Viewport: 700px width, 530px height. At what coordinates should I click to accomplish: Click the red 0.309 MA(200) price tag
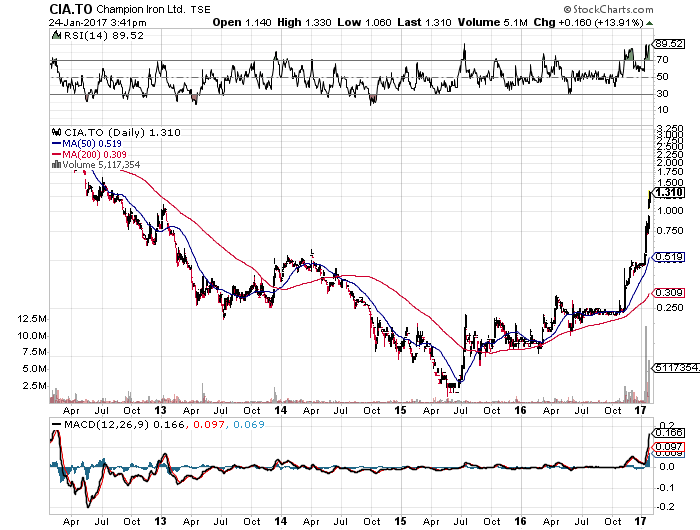coord(669,293)
